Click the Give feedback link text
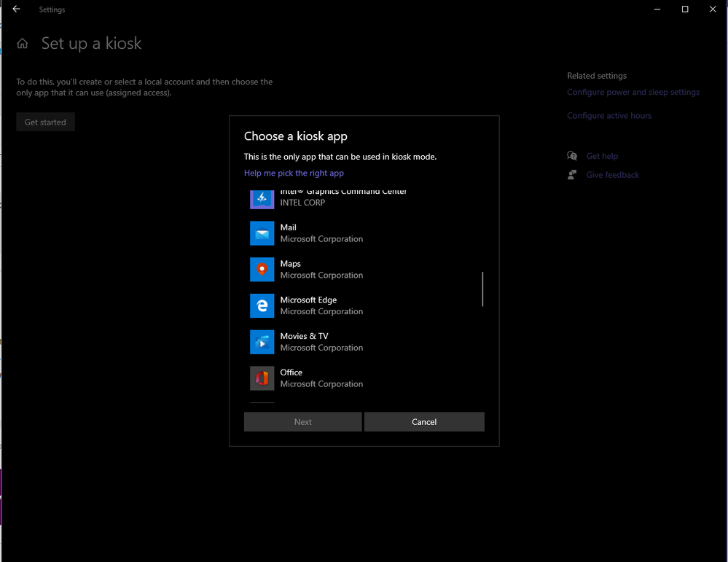Image resolution: width=728 pixels, height=562 pixels. [612, 175]
